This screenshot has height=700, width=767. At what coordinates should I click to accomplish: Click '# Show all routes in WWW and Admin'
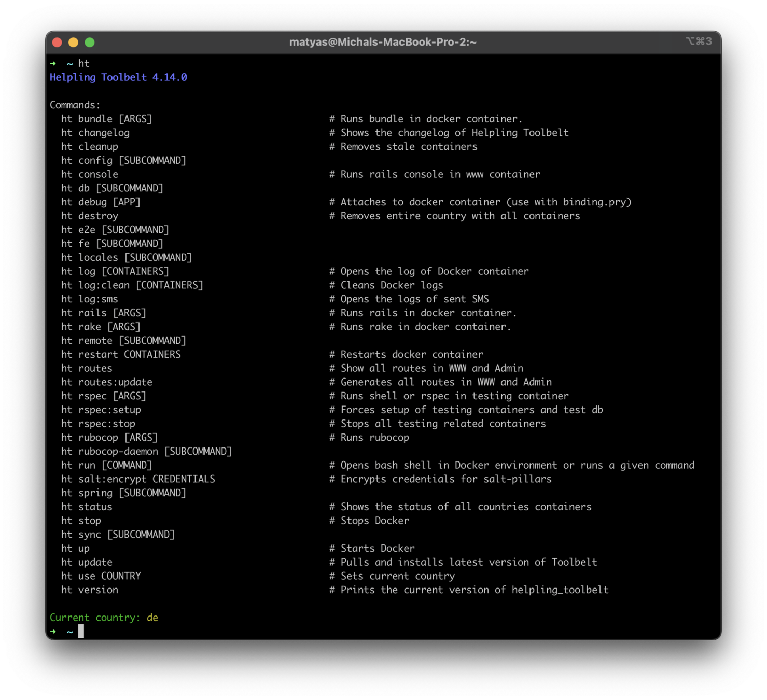pyautogui.click(x=426, y=369)
